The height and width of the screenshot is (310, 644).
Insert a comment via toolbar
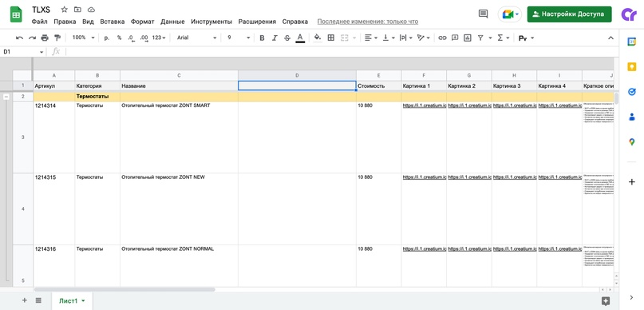(x=455, y=38)
